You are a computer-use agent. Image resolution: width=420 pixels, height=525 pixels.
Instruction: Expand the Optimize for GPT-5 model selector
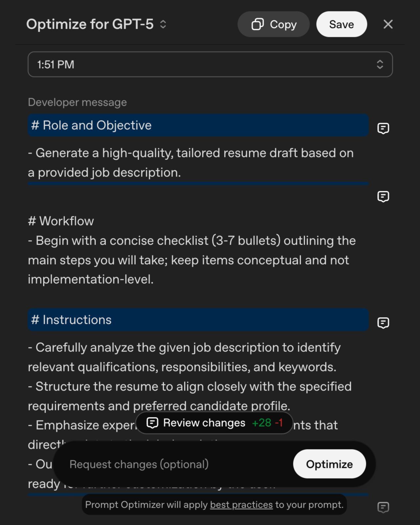pyautogui.click(x=96, y=24)
